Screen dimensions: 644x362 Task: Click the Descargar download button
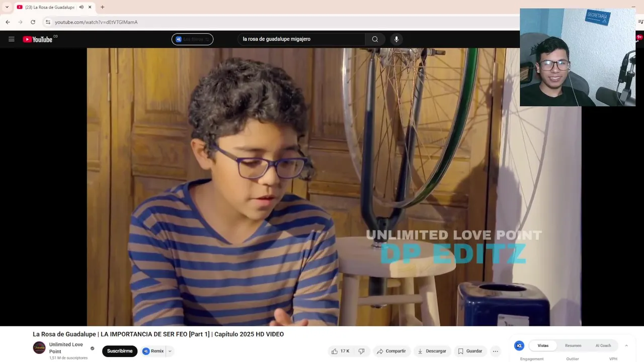(x=432, y=351)
